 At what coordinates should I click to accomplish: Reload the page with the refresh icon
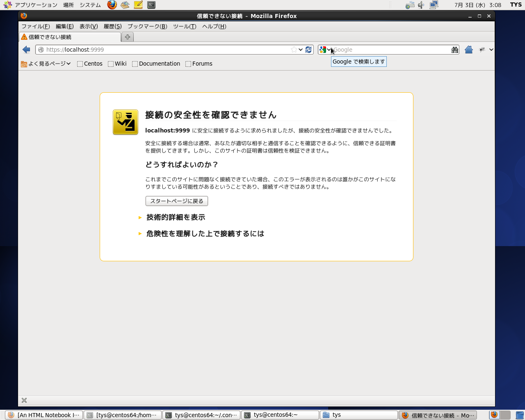(x=309, y=50)
